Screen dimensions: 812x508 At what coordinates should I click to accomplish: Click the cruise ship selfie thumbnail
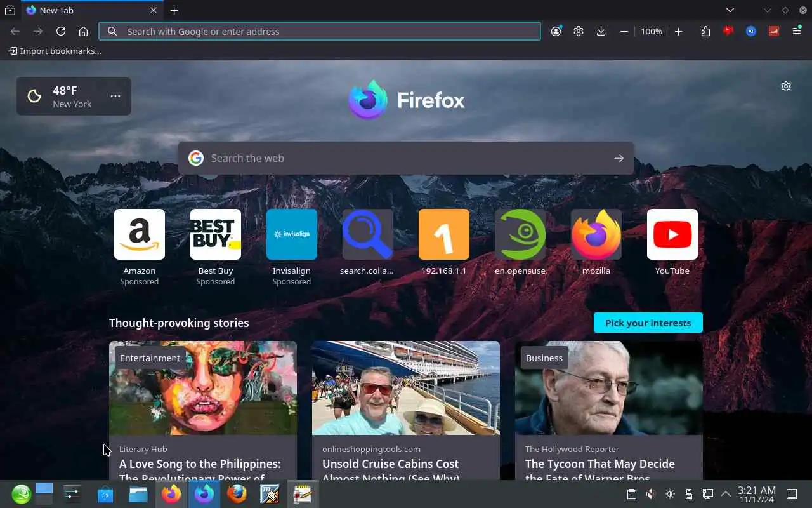tap(406, 388)
